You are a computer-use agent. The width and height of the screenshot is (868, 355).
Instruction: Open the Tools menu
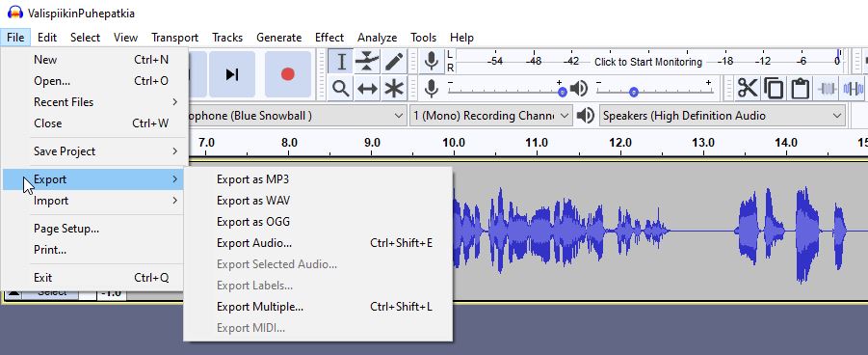click(424, 38)
